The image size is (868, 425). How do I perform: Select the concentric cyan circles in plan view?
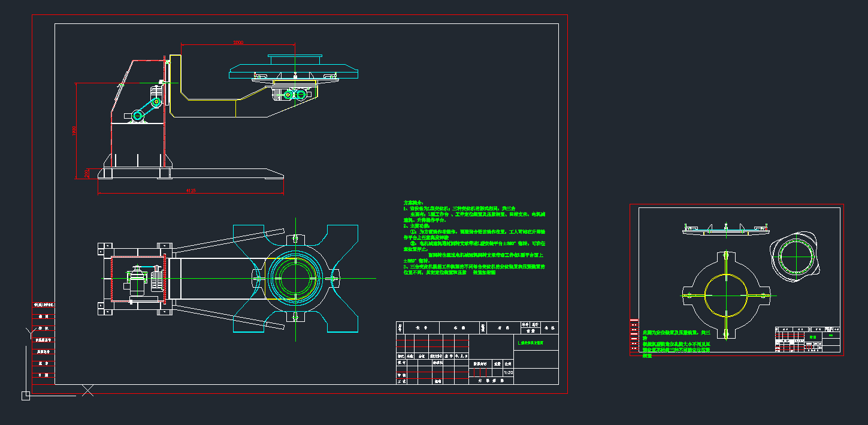(294, 278)
